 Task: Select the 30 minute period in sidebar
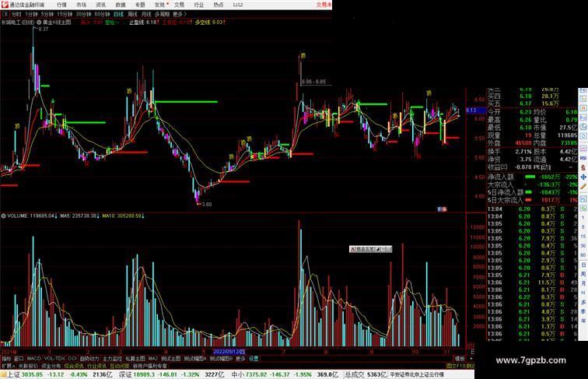point(583,246)
